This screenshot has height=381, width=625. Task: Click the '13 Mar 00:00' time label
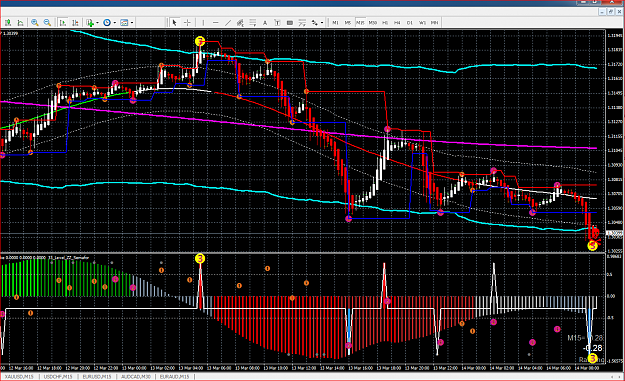pos(134,368)
